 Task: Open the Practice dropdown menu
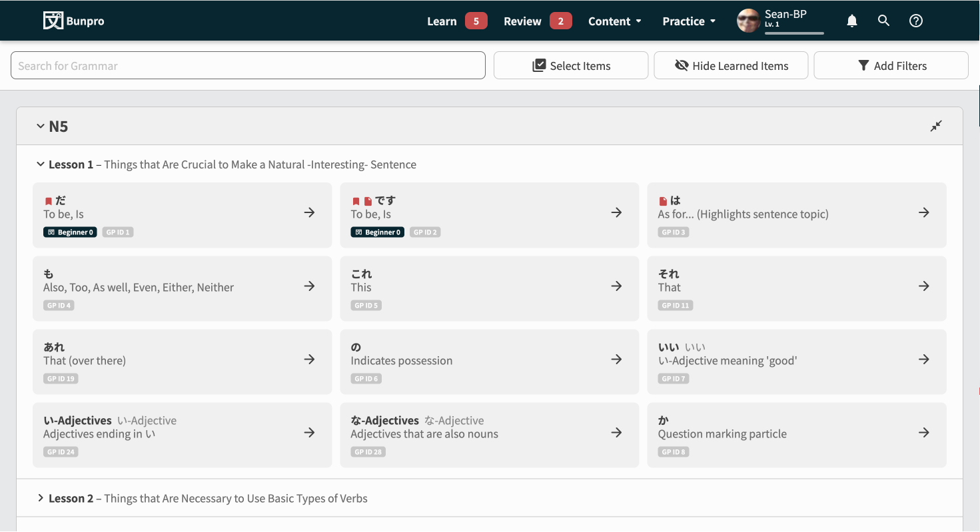click(689, 21)
